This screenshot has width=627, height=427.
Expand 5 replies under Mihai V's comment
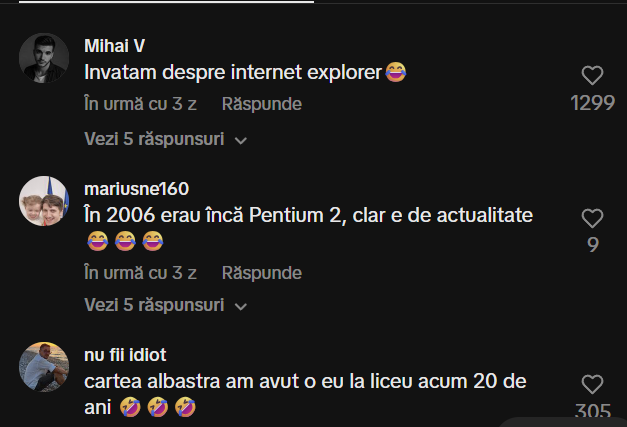(166, 139)
